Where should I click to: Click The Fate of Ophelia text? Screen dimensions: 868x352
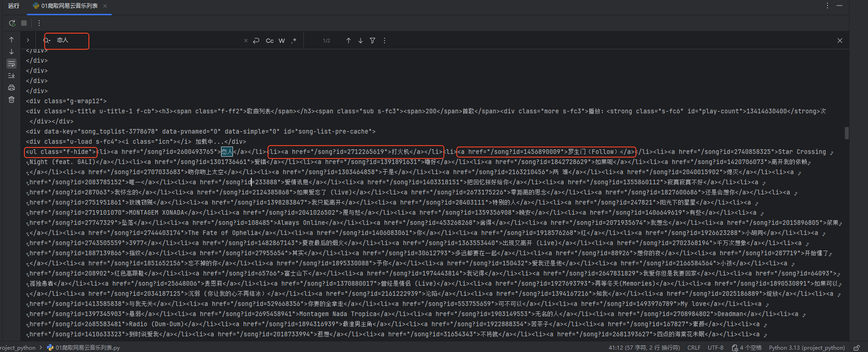[223, 233]
